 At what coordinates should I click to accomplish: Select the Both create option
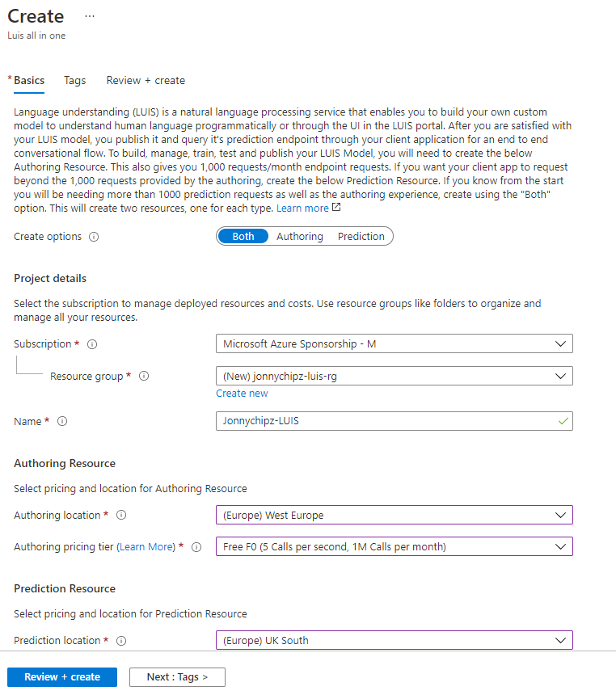click(243, 237)
